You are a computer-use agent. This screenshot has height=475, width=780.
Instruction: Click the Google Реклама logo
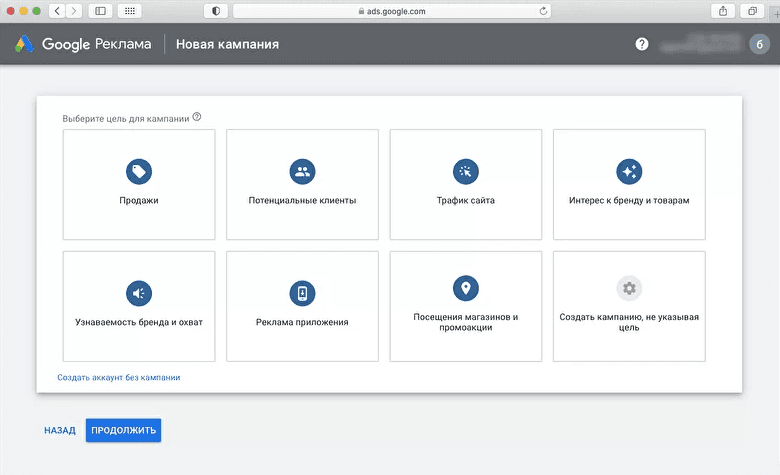pos(83,44)
